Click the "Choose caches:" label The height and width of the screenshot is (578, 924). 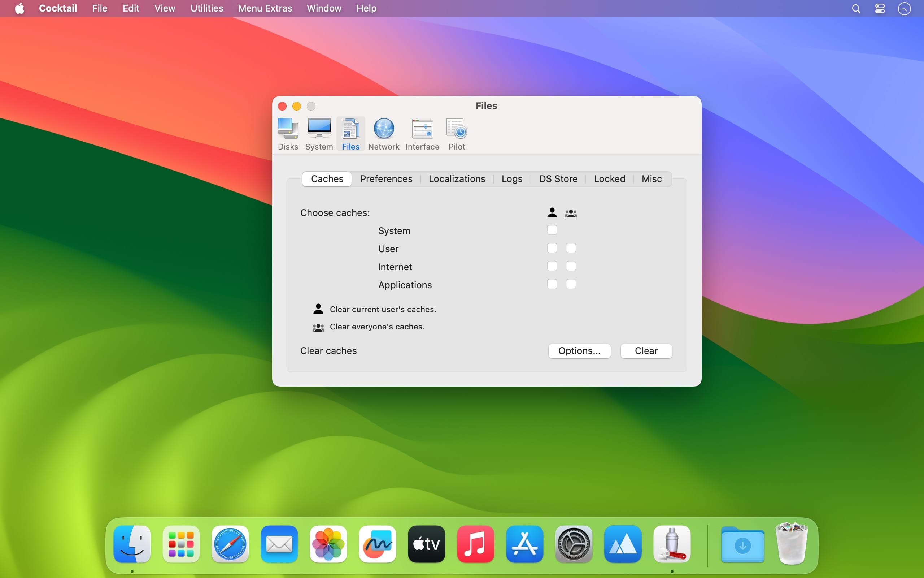click(x=335, y=212)
